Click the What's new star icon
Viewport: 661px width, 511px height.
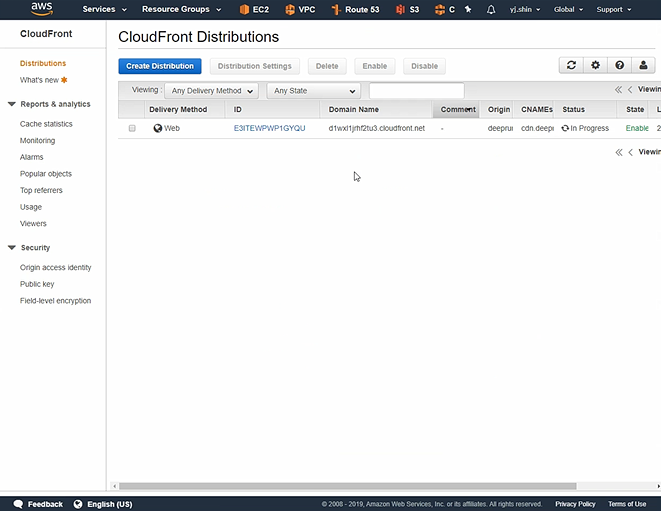(64, 80)
